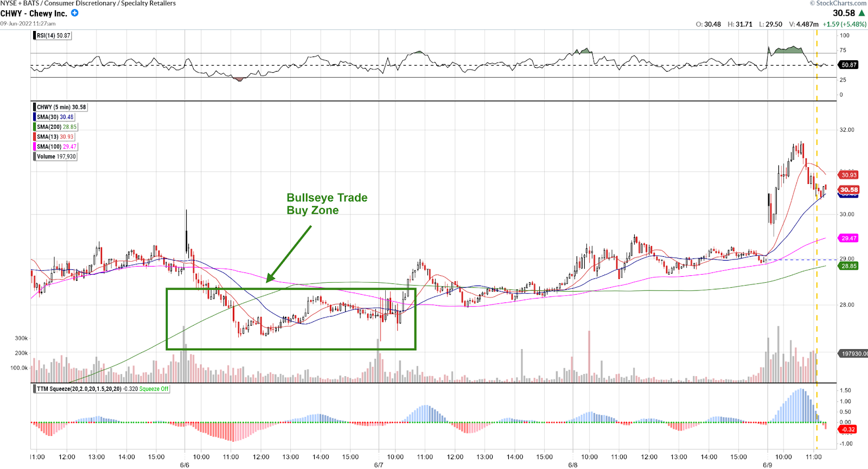Image resolution: width=868 pixels, height=469 pixels.
Task: Click the blue plus icon beside Chewy Inc.
Action: 75,13
